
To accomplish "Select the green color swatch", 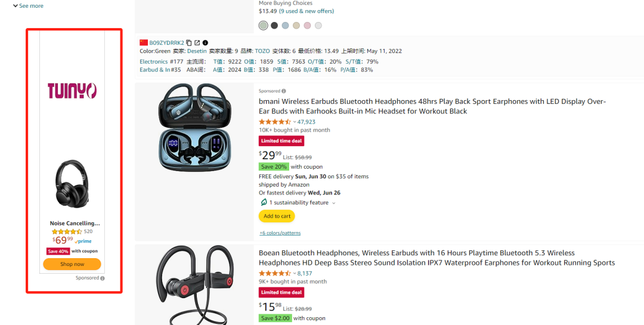I will pyautogui.click(x=264, y=26).
